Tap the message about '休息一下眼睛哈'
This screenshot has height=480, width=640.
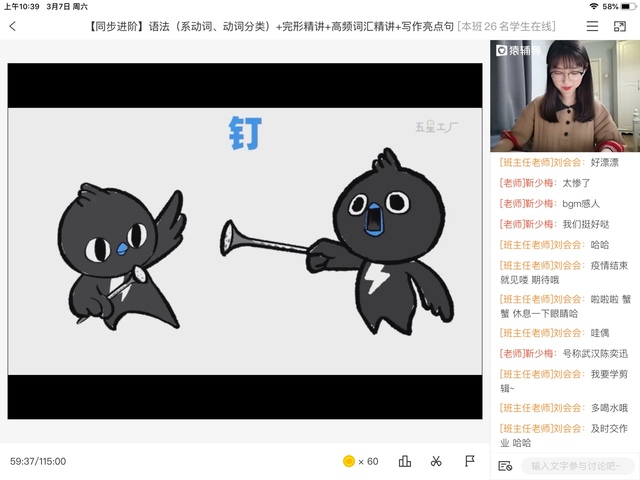pos(565,306)
